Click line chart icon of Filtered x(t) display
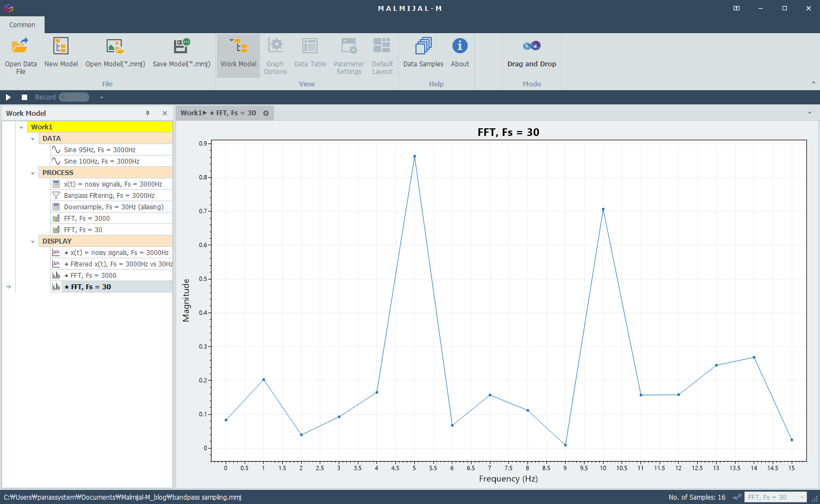This screenshot has height=504, width=820. coord(56,264)
